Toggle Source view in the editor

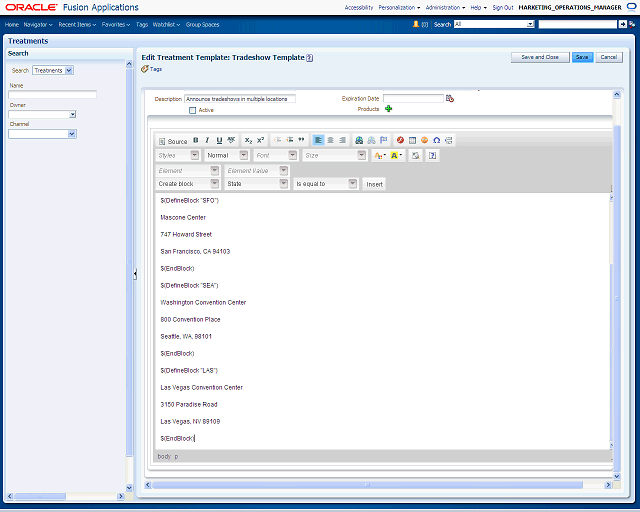pyautogui.click(x=173, y=141)
